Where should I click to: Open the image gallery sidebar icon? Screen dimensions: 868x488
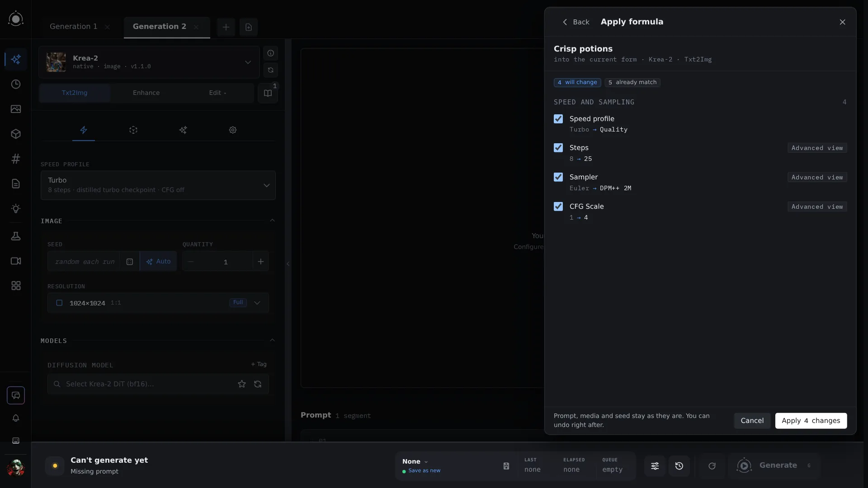click(x=16, y=109)
